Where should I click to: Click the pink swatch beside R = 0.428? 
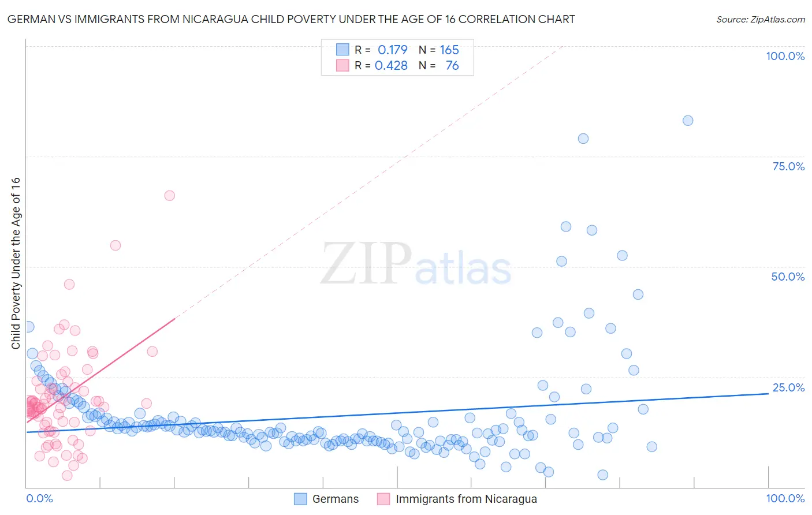pyautogui.click(x=342, y=66)
